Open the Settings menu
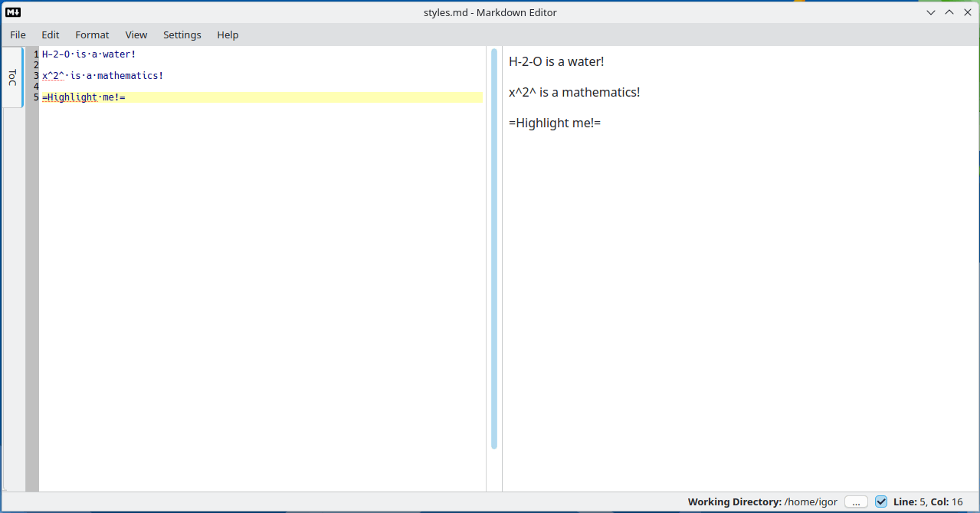 point(182,35)
